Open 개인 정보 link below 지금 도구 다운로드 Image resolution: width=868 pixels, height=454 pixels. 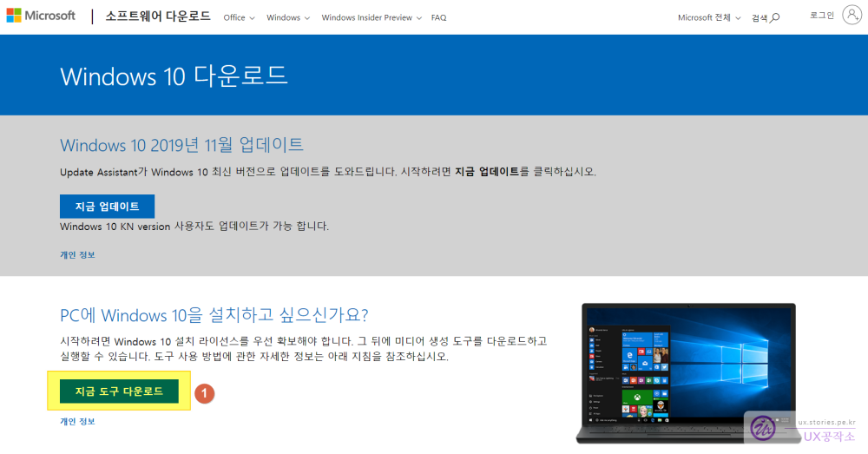coord(77,421)
